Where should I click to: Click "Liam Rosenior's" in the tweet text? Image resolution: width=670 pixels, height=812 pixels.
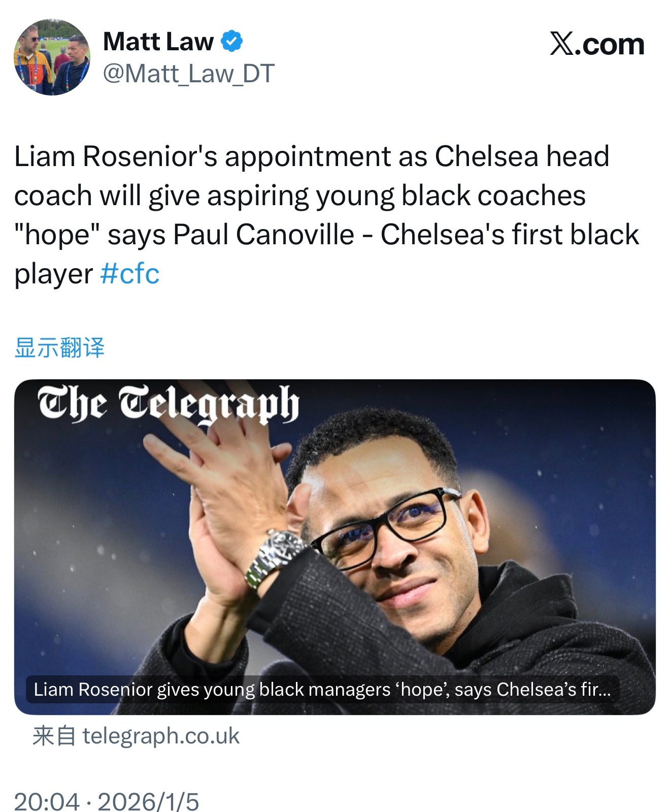tap(116, 156)
